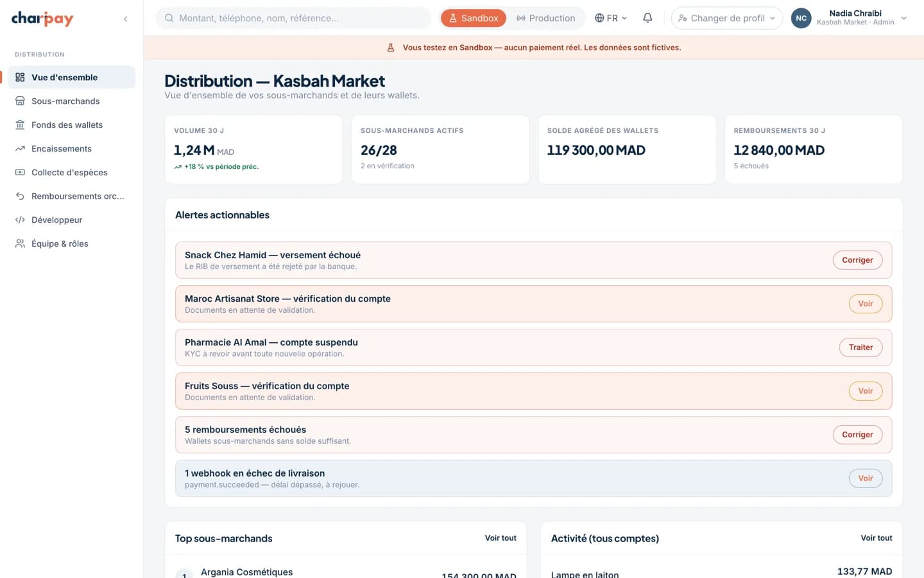Go to Sous-marchands page
924x578 pixels.
(72, 101)
